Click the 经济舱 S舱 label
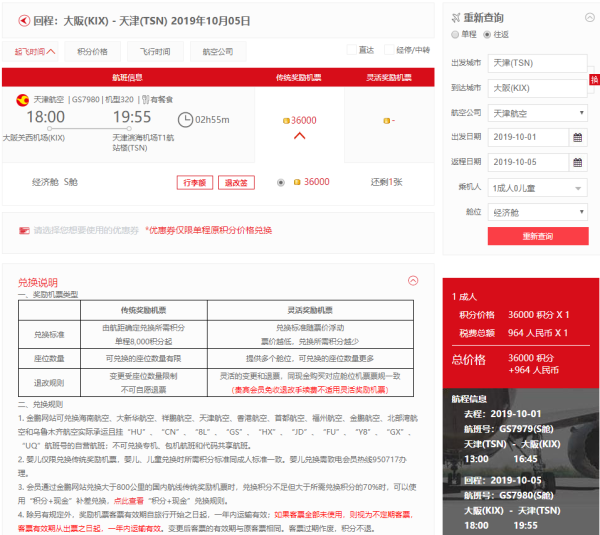Viewport: 600px width, 535px height. [x=55, y=182]
